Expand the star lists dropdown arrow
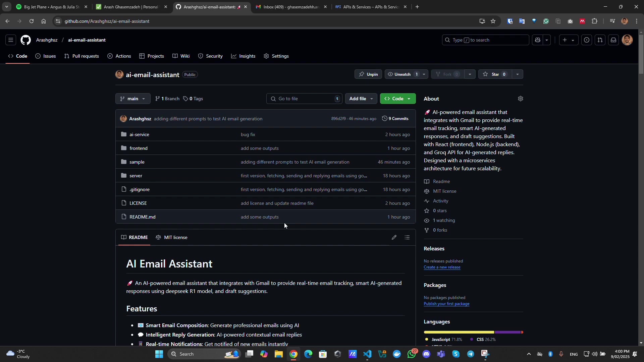644x362 pixels. click(518, 74)
